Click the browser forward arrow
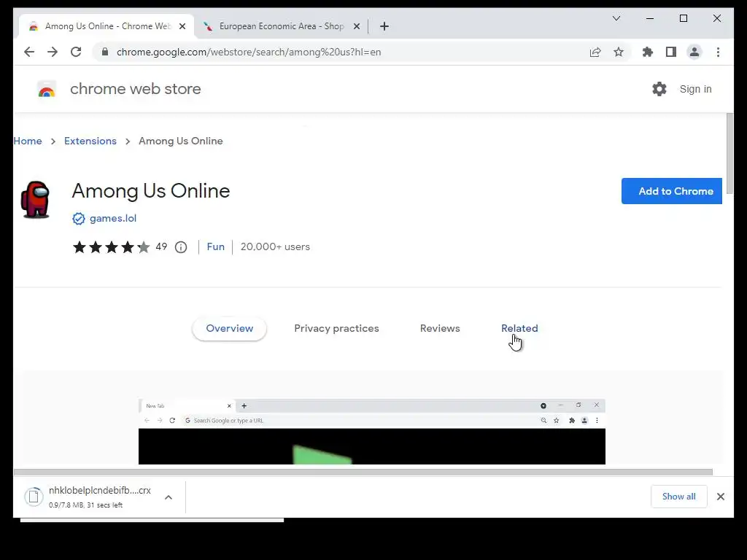The image size is (747, 560). click(x=53, y=52)
